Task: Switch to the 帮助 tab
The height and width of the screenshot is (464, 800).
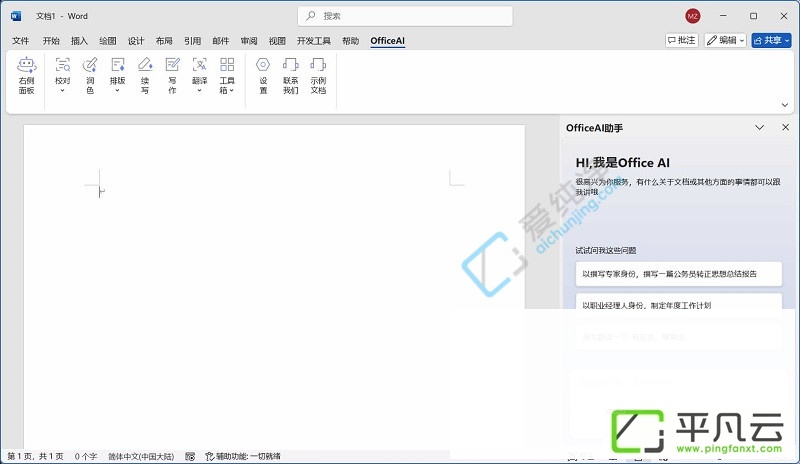Action: point(351,41)
